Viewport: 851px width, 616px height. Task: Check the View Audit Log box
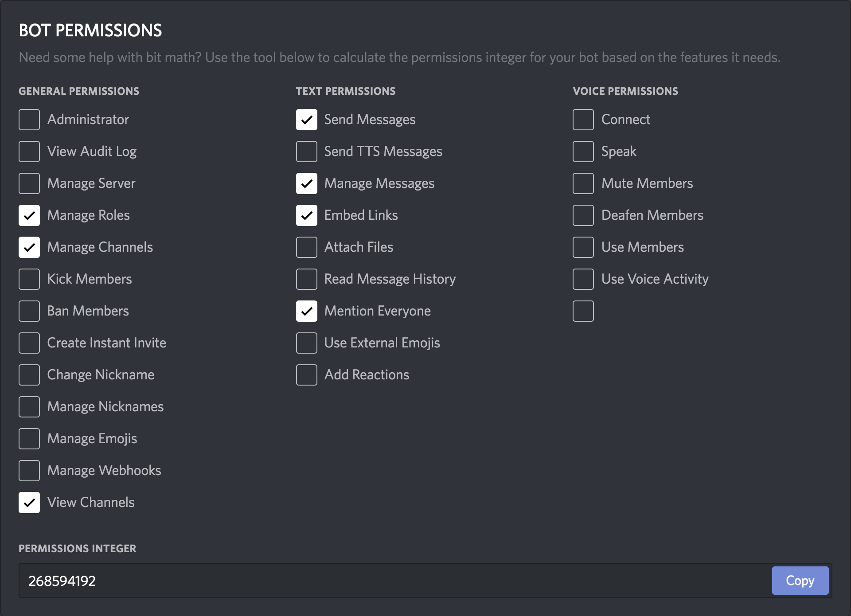coord(29,152)
